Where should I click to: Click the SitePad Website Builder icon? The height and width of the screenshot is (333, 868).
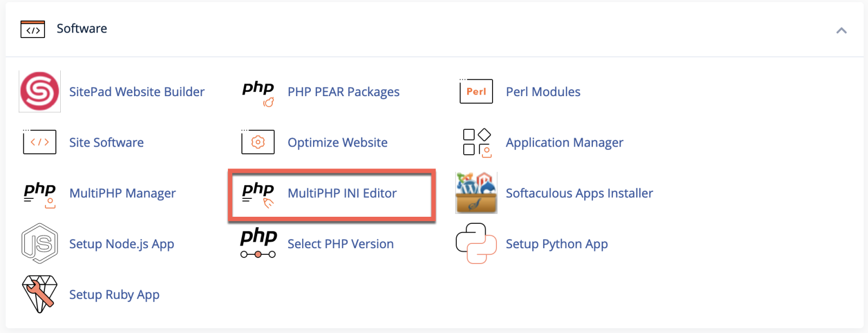click(x=40, y=91)
